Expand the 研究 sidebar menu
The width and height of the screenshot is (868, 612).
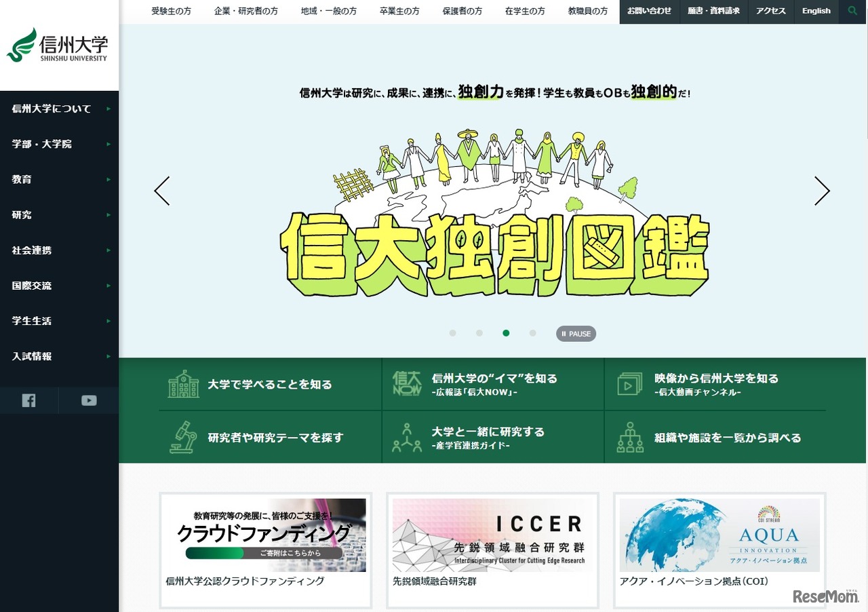click(21, 214)
